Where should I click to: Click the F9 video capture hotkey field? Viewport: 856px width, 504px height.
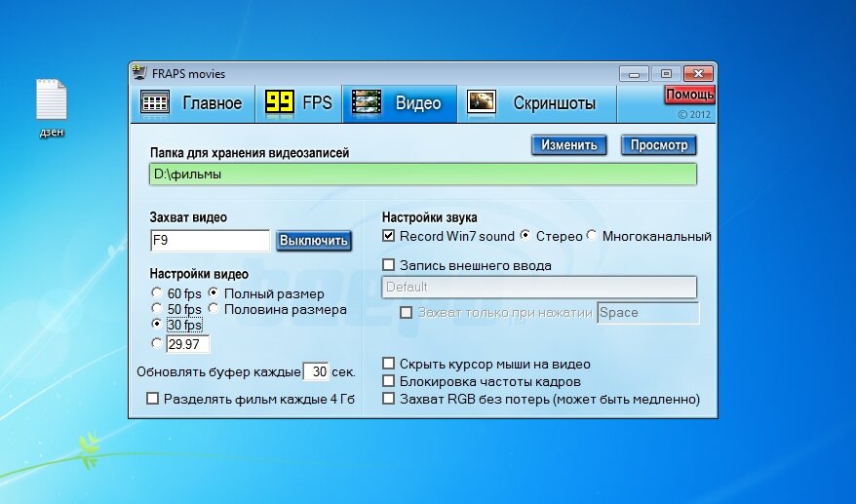coord(211,240)
